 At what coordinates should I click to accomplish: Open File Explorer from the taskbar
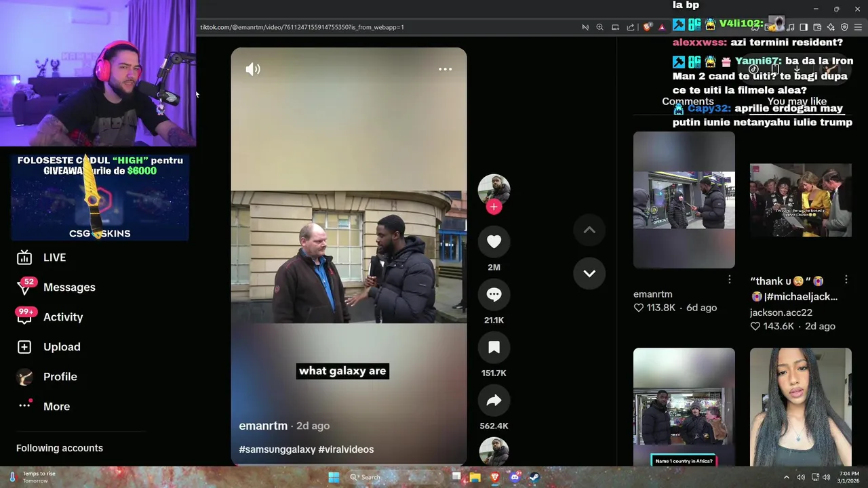tap(475, 477)
